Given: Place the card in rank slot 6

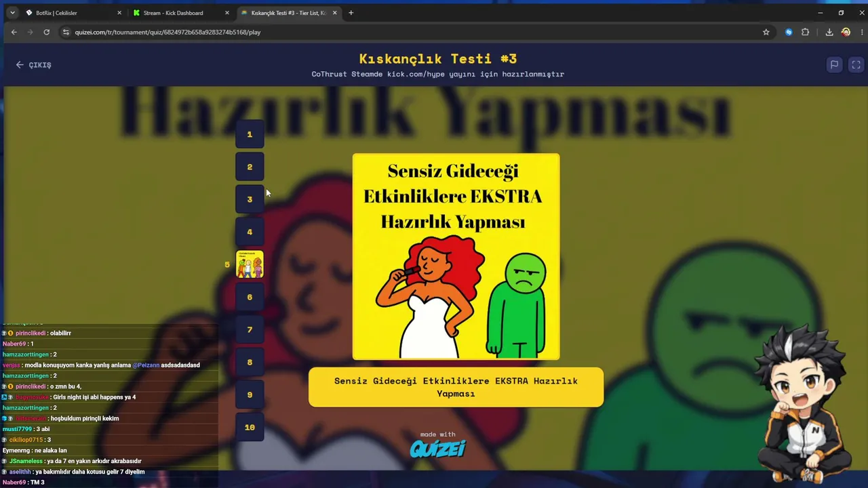Looking at the screenshot, I should click(x=250, y=297).
